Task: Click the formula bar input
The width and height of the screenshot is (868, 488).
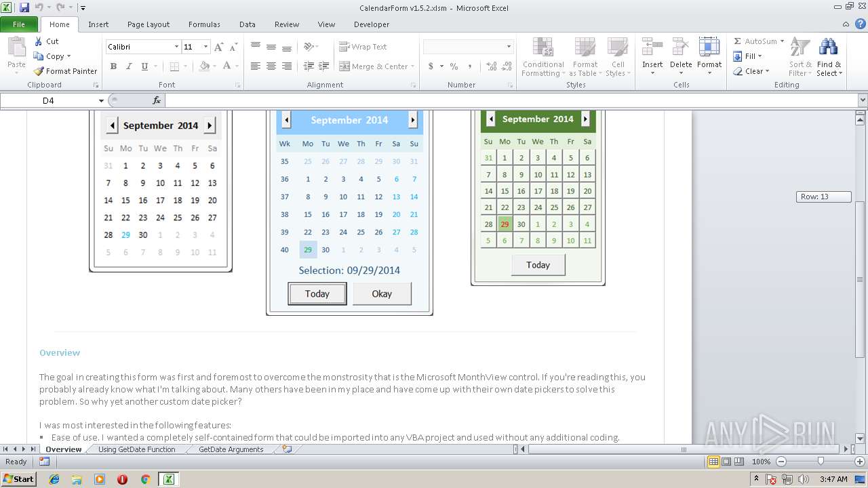Action: (x=511, y=100)
